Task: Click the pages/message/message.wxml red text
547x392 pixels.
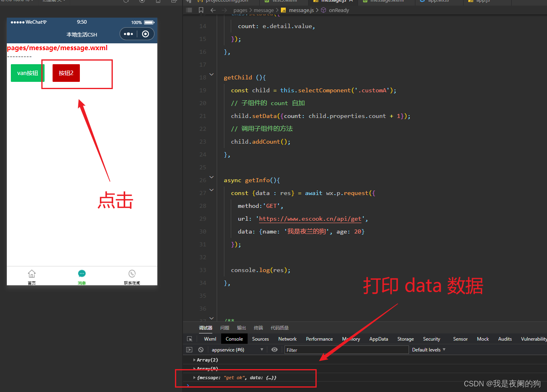Action: tap(57, 48)
